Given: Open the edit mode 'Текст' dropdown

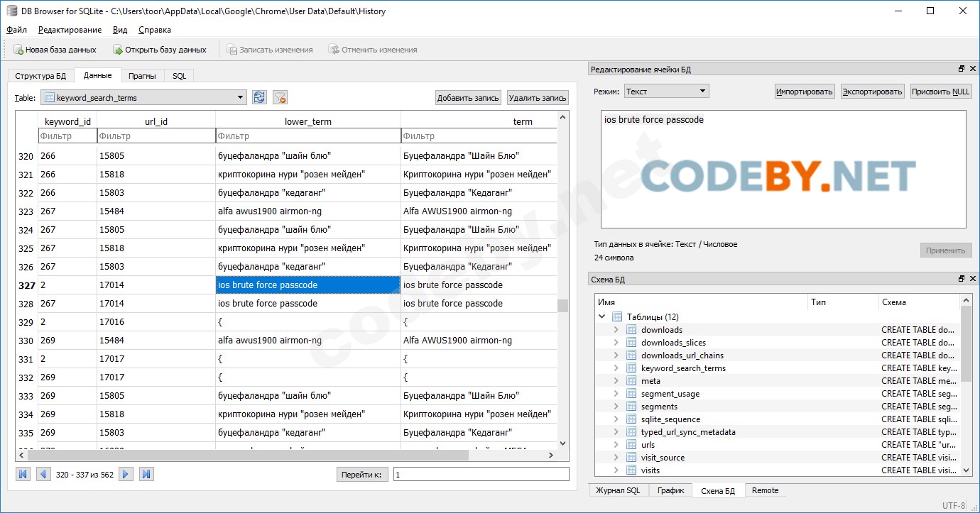Looking at the screenshot, I should point(702,91).
